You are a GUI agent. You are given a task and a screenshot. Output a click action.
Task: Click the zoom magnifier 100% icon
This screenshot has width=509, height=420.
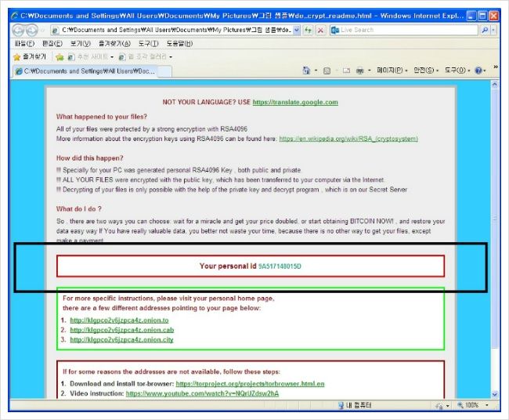(460, 405)
